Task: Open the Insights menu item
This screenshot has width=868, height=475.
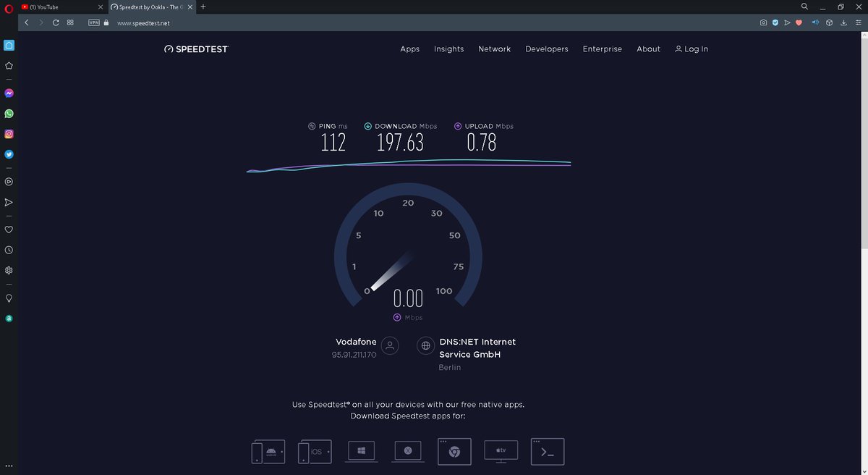Action: click(448, 49)
